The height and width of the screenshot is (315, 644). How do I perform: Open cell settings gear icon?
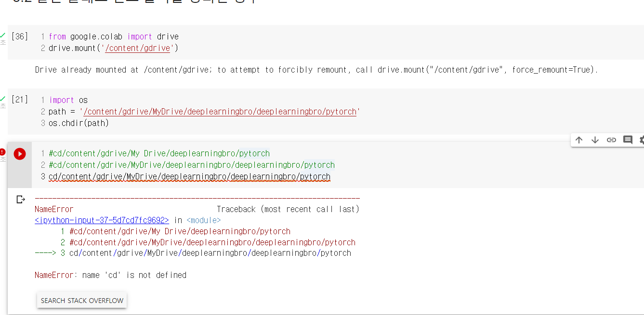[x=642, y=140]
